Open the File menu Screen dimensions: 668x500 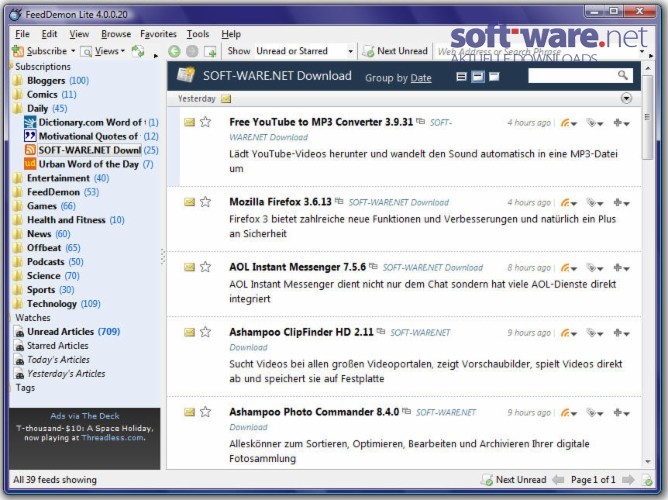click(x=22, y=34)
